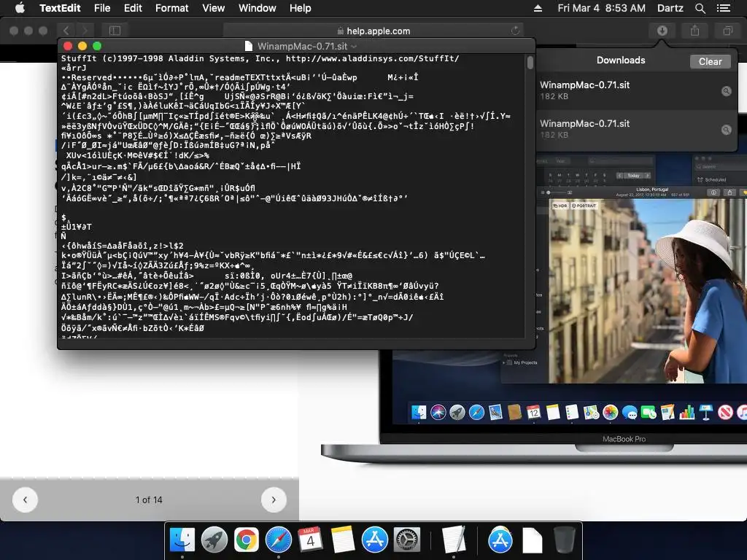Open Launchpad from the Dock

point(214,540)
